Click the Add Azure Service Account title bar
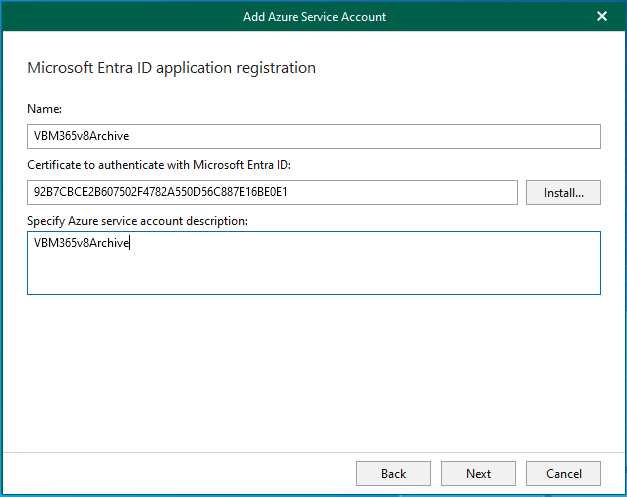This screenshot has width=627, height=497. point(313,16)
